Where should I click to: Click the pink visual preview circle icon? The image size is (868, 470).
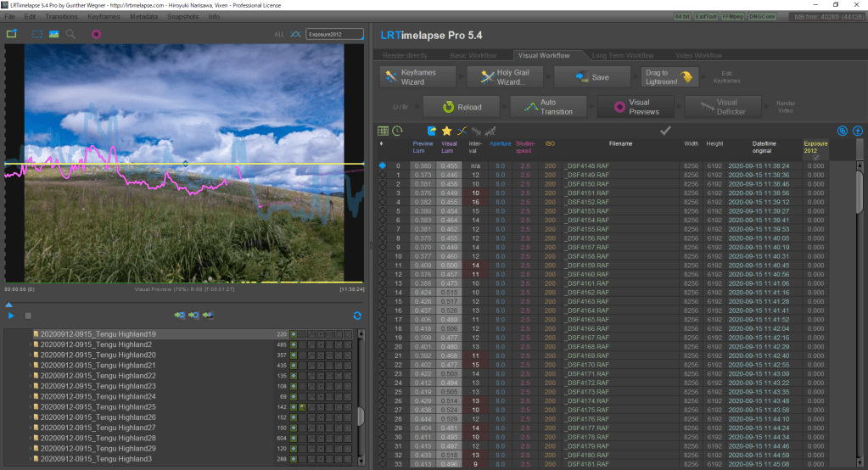[96, 35]
